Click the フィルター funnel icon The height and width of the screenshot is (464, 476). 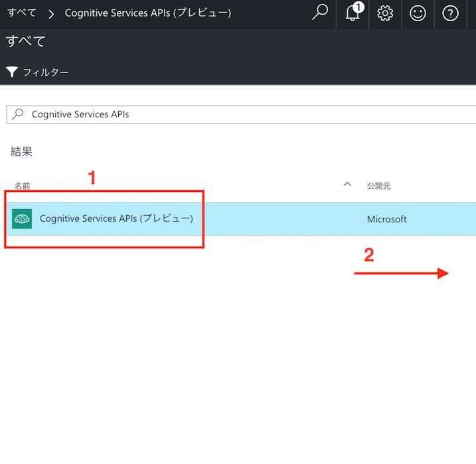[12, 72]
